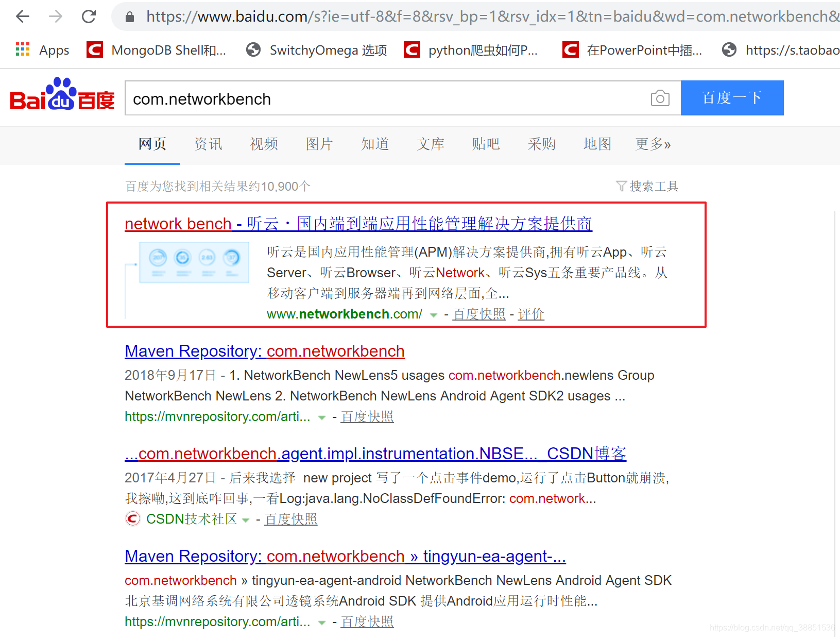Open the SwitchyOmega 选项 bookmark
The width and height of the screenshot is (840, 637).
coord(317,50)
